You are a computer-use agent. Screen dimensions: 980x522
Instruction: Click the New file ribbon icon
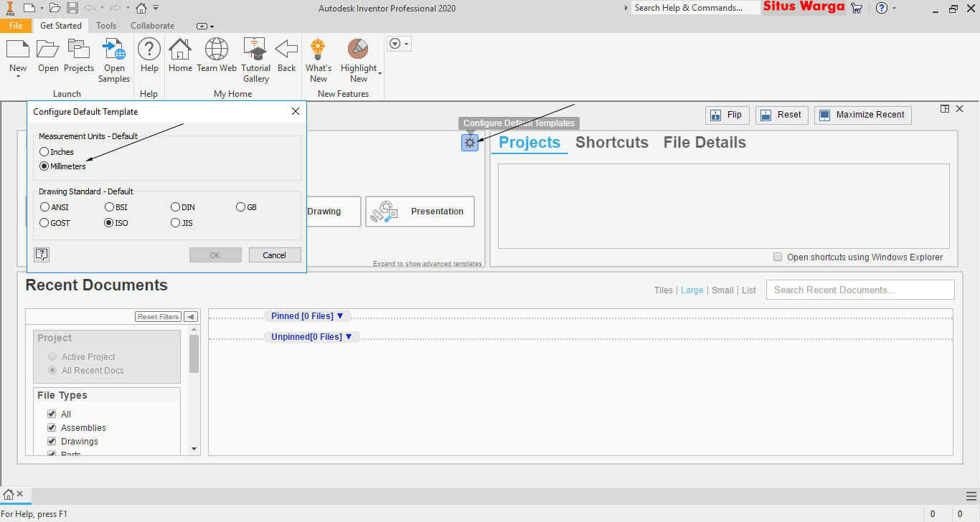point(18,49)
